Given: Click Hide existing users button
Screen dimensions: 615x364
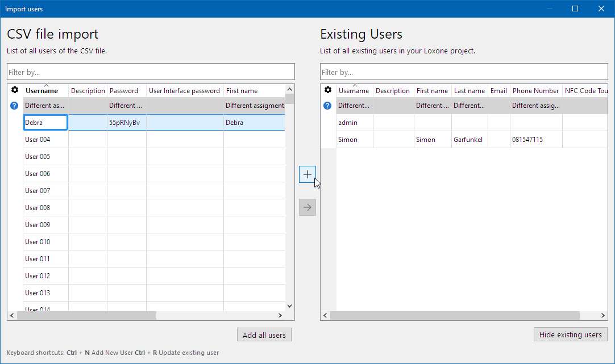Looking at the screenshot, I should 570,334.
